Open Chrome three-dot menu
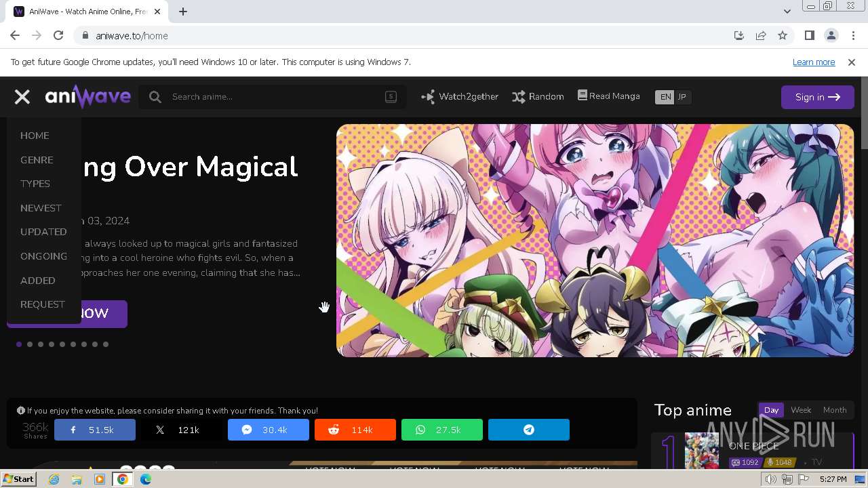Screen dimensions: 868x488 [853, 36]
